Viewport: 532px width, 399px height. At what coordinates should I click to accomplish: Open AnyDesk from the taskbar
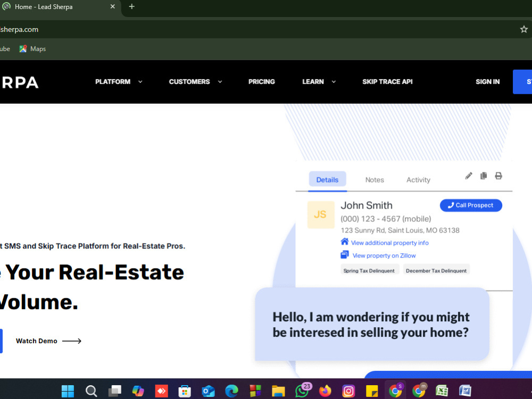pos(162,391)
